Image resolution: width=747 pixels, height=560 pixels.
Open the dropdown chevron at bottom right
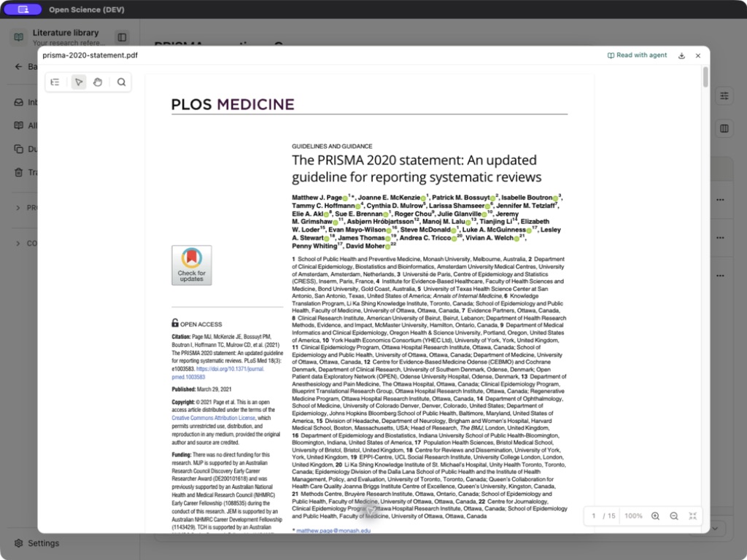pos(715,529)
